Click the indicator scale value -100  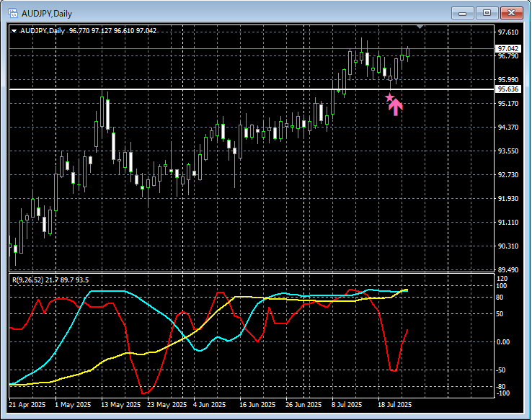coord(502,393)
